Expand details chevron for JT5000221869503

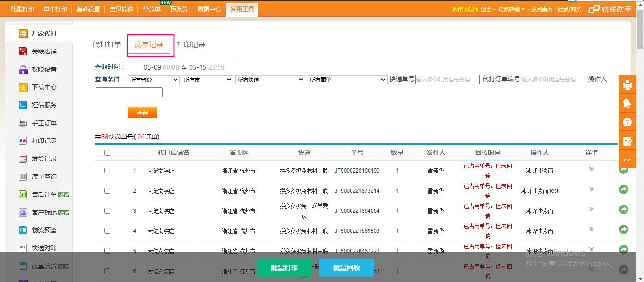point(591,229)
